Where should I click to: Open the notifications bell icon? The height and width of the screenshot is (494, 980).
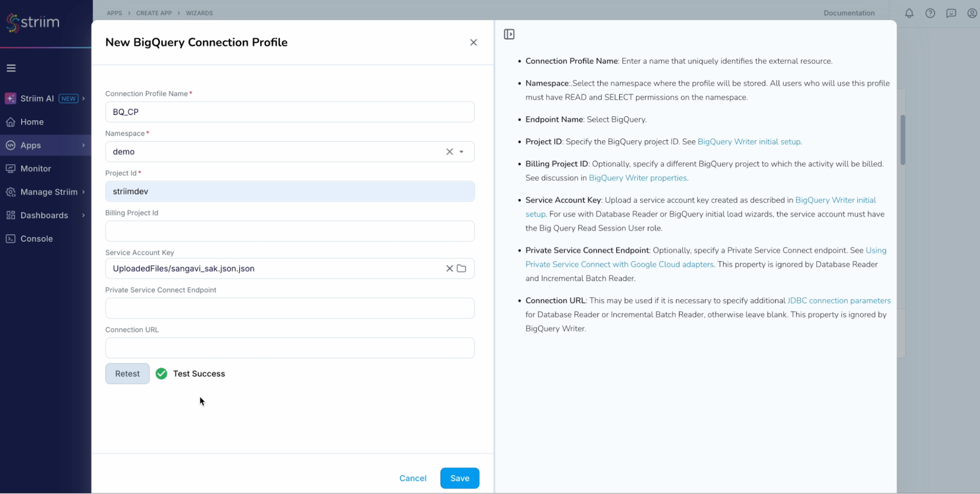(x=909, y=13)
